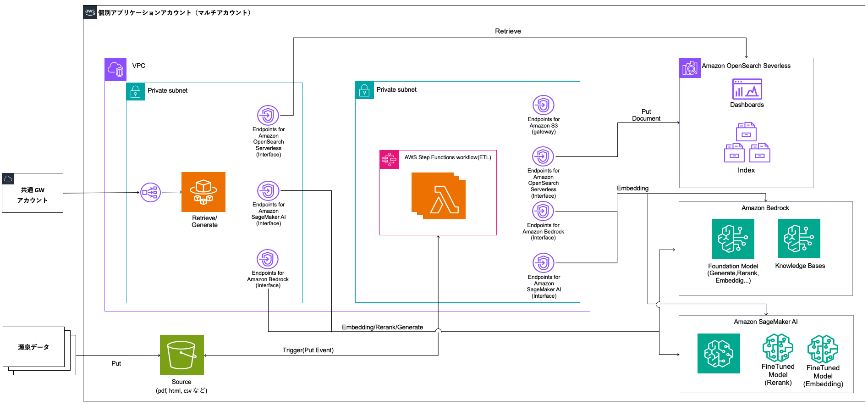
Task: Select the AWS logo in the account header
Action: point(90,12)
